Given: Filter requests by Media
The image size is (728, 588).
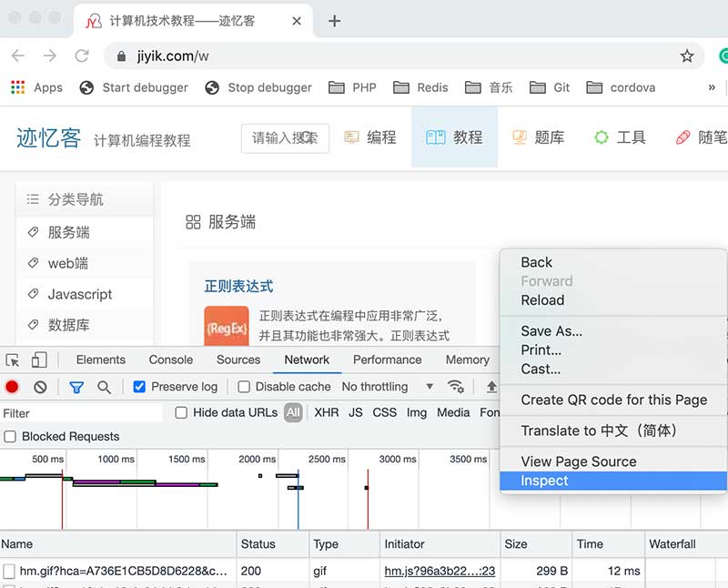Looking at the screenshot, I should [x=453, y=412].
